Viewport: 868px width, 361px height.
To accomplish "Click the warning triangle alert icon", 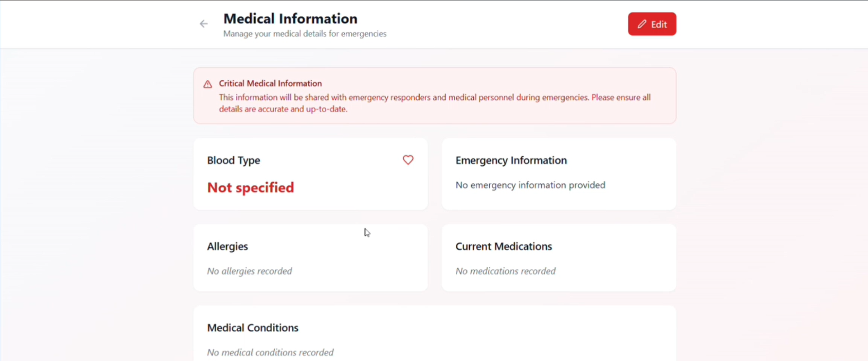I will coord(208,84).
